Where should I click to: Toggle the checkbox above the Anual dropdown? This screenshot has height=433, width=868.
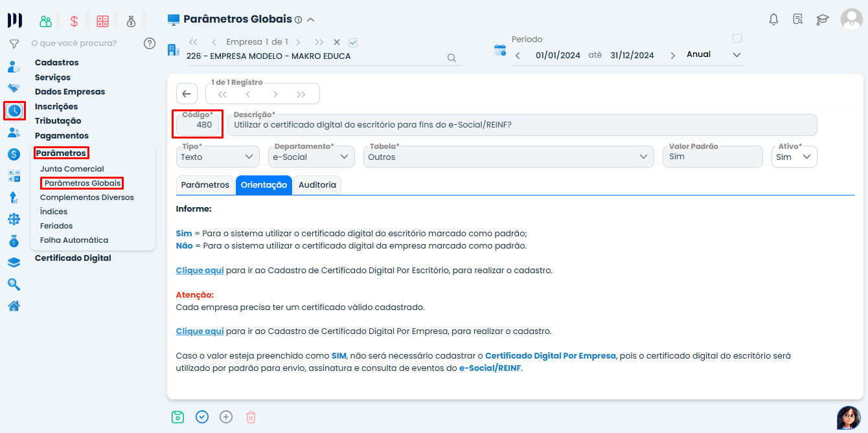point(737,38)
